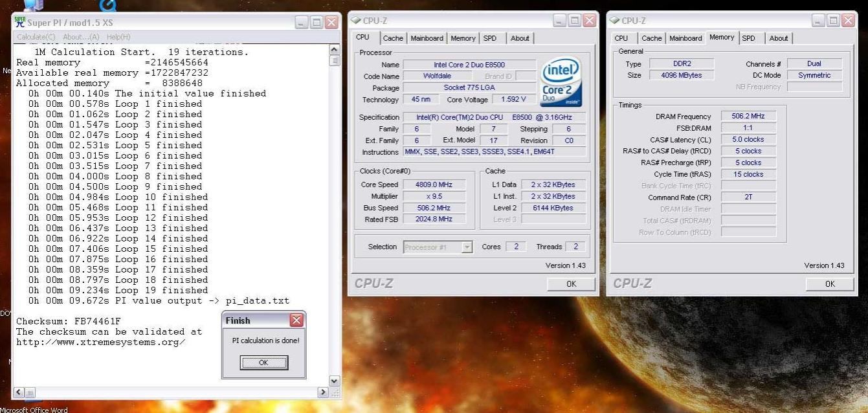Screen dimensions: 868x413
Task: Click the Core Voltage value 1.592 V
Action: pos(514,99)
